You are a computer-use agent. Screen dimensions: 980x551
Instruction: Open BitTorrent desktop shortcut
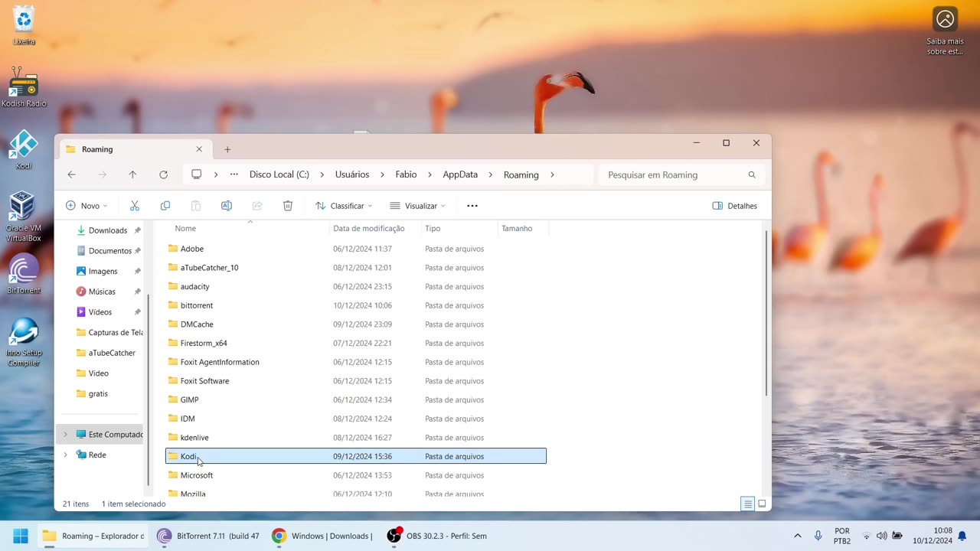coord(24,274)
